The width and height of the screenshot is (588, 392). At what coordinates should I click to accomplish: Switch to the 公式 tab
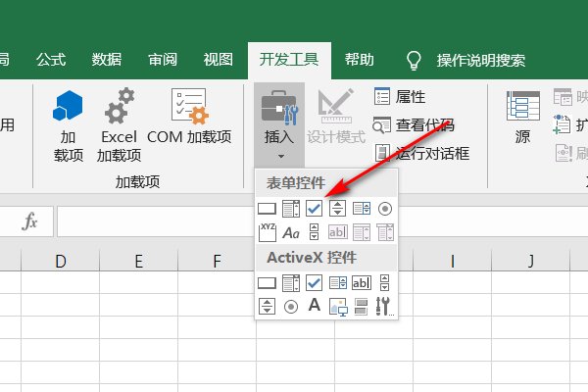point(51,60)
